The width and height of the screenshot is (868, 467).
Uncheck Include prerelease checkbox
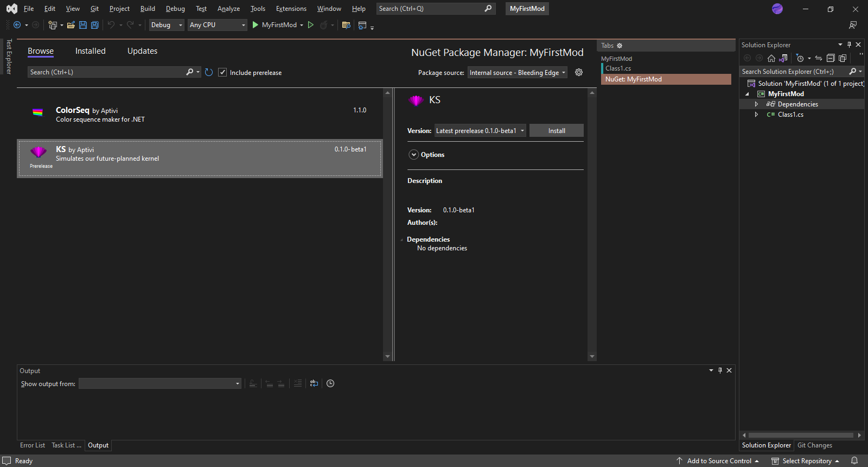point(222,72)
